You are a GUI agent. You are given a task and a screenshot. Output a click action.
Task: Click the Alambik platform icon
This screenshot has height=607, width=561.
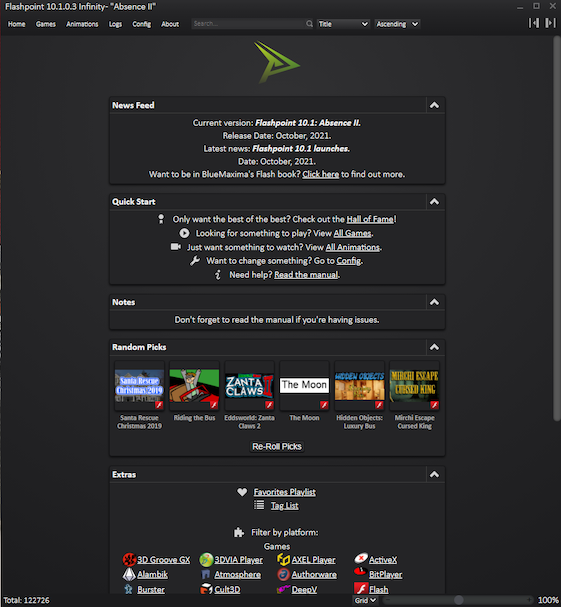(x=129, y=574)
